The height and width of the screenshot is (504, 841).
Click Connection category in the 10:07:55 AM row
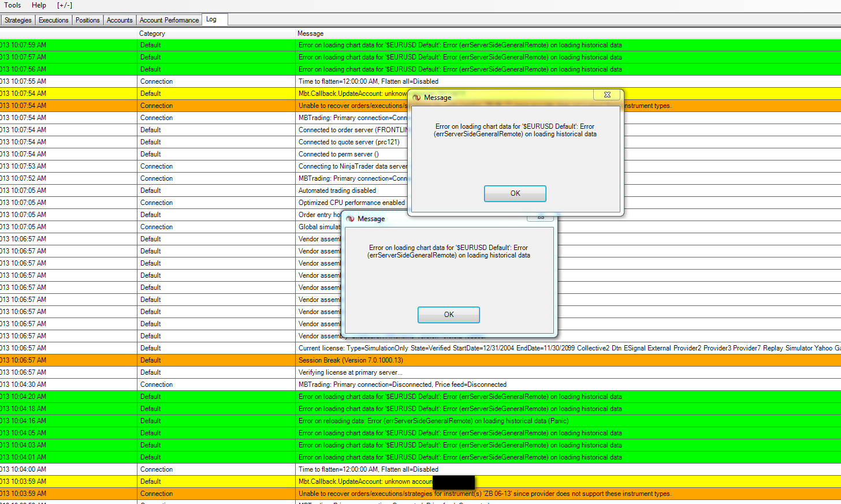(x=157, y=81)
